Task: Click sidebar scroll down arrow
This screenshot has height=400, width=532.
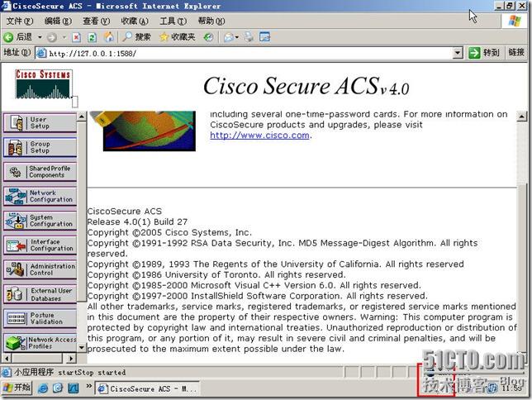Action: tap(82, 347)
